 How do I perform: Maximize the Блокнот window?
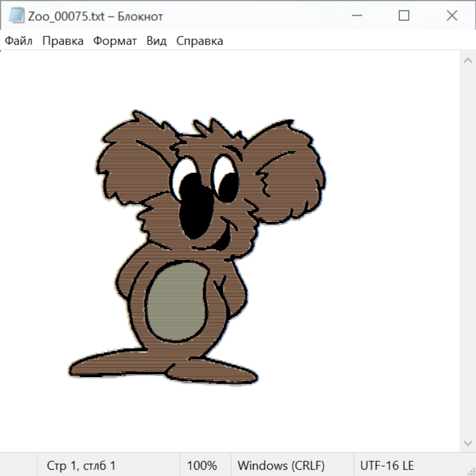tap(404, 16)
